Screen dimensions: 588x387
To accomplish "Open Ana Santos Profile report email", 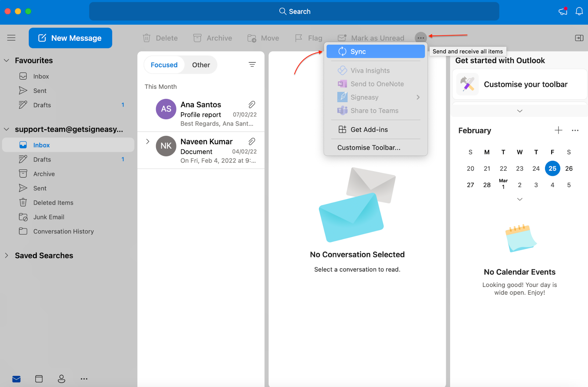I will 201,113.
